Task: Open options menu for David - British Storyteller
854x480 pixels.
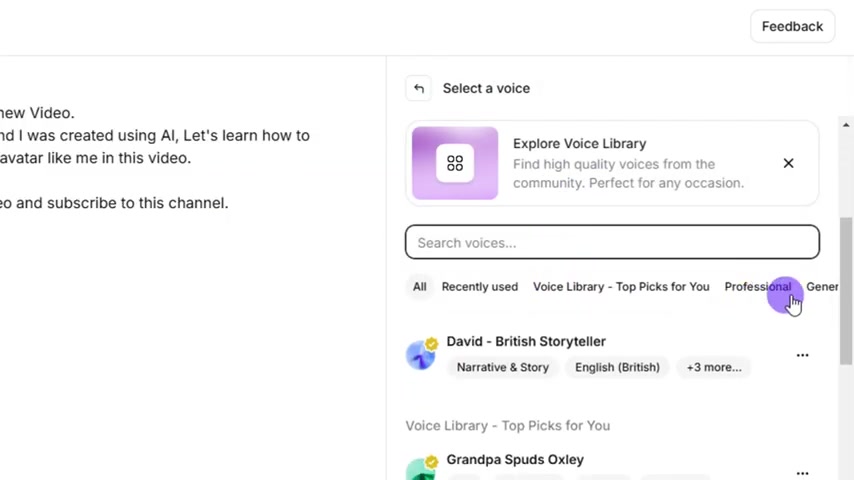Action: click(802, 355)
